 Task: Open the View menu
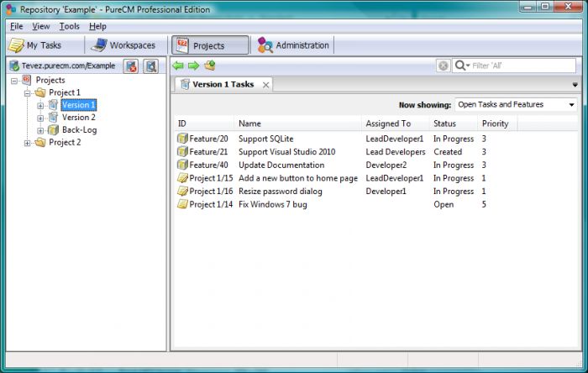coord(41,27)
